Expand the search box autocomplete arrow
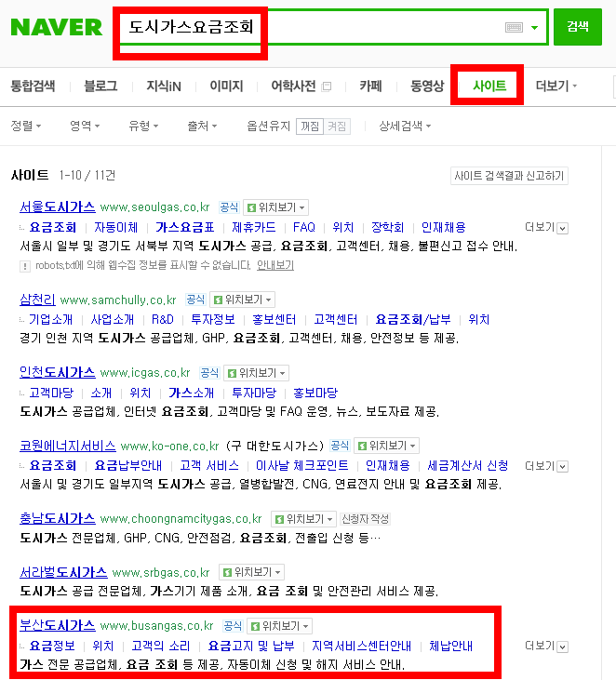The height and width of the screenshot is (680, 616). tap(534, 27)
